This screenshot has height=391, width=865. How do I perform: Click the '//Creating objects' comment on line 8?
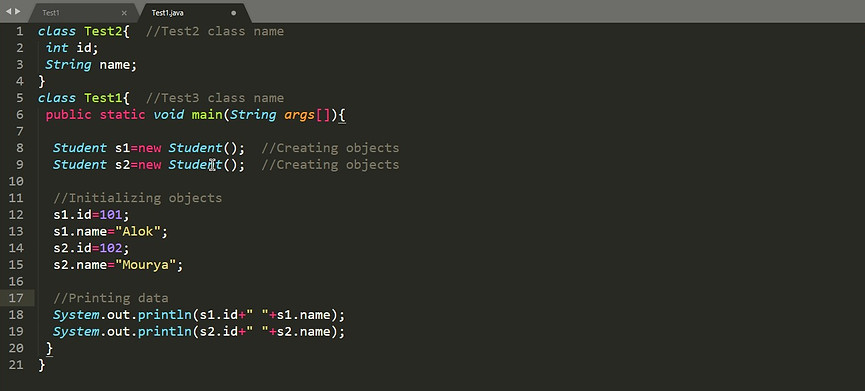(330, 148)
